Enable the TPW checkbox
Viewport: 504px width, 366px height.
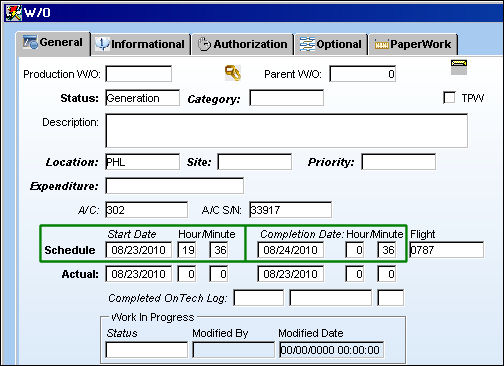click(449, 98)
